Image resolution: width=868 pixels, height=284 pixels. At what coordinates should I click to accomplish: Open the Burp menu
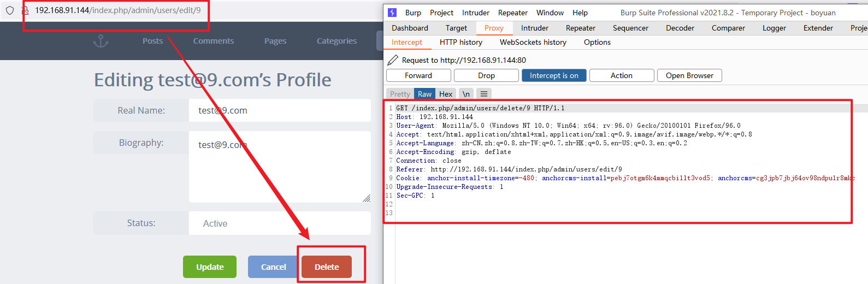click(x=413, y=13)
